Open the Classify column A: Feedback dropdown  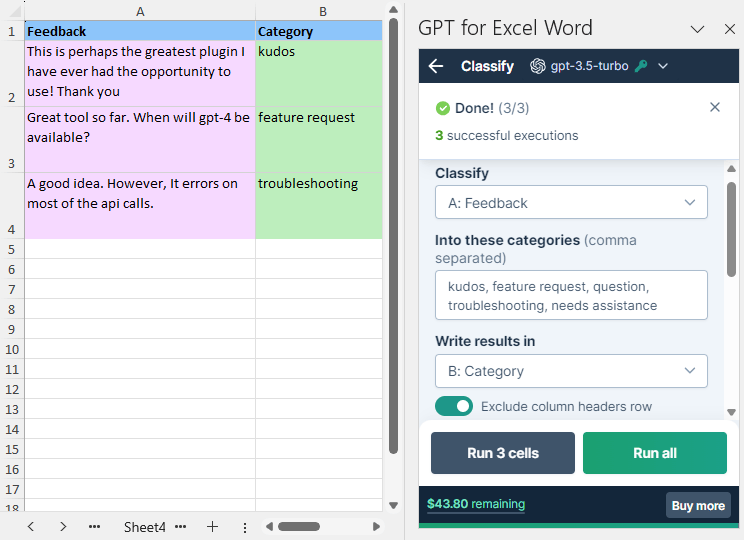click(571, 203)
